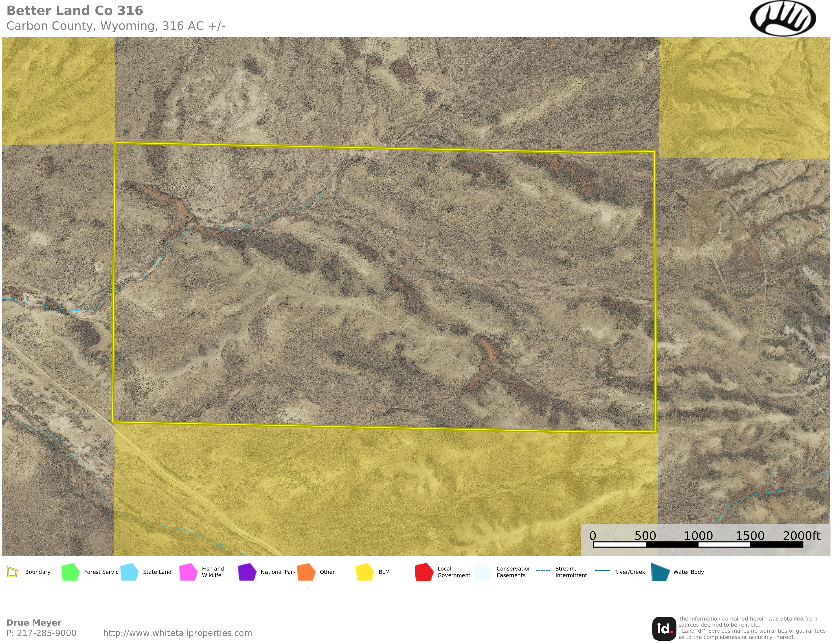Click the purple National Park legend icon
This screenshot has height=644, width=833.
[x=247, y=572]
